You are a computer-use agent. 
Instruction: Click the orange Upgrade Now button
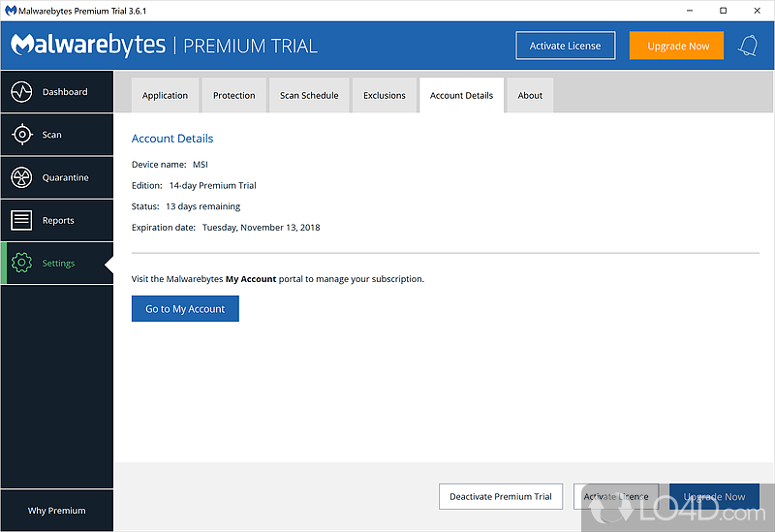pos(676,46)
